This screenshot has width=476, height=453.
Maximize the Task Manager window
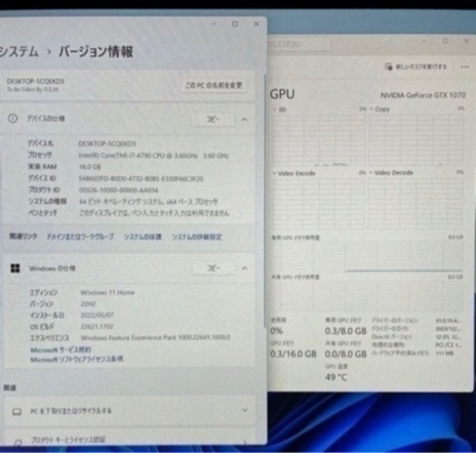pos(445,41)
